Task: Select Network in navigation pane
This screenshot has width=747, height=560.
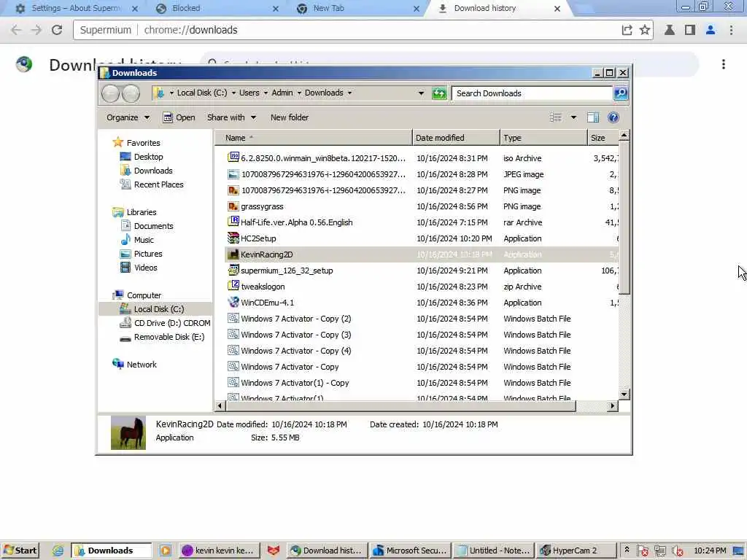Action: (x=135, y=365)
